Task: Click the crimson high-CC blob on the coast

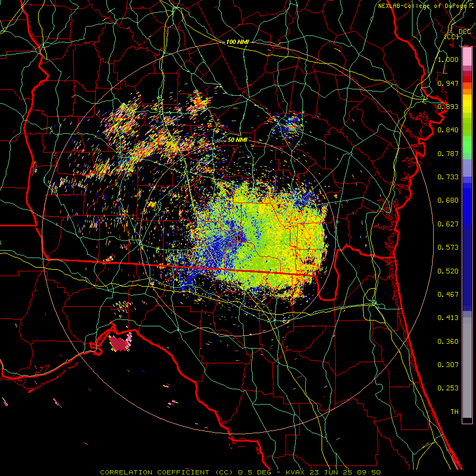Action: pos(120,343)
